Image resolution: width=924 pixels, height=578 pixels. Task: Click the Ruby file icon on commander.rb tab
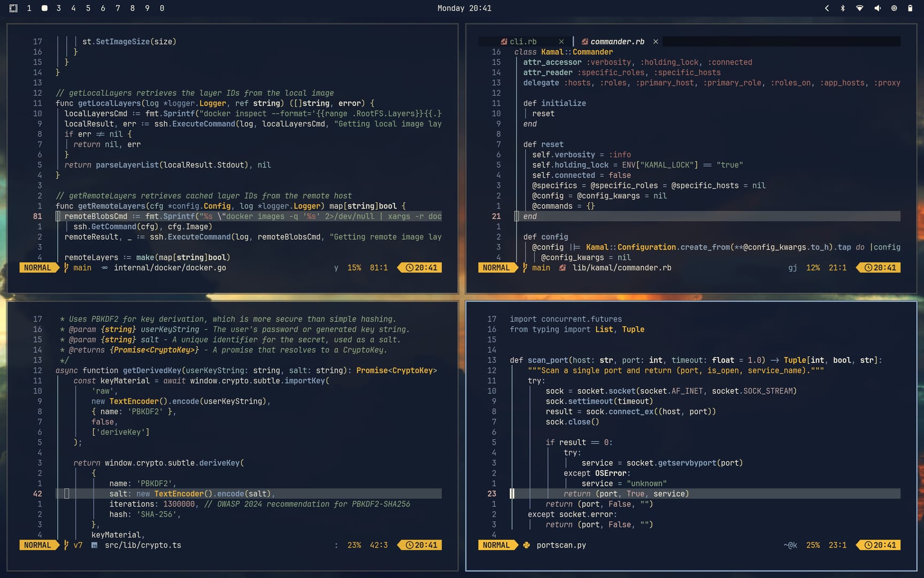click(584, 42)
